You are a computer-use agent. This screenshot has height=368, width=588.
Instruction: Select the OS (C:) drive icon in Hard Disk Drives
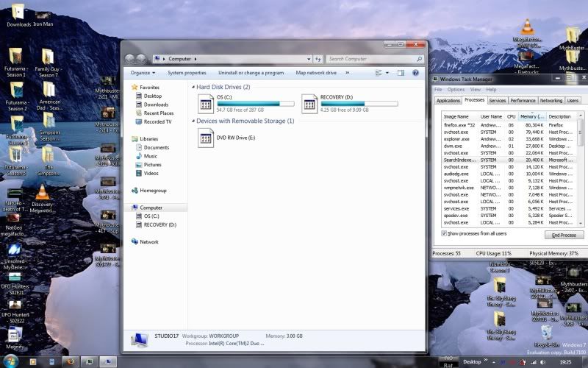[x=206, y=104]
